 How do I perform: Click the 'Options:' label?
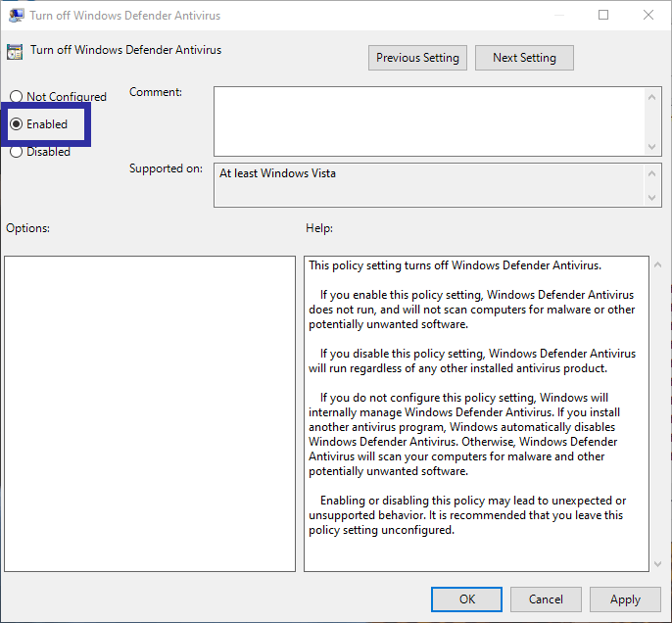(27, 228)
